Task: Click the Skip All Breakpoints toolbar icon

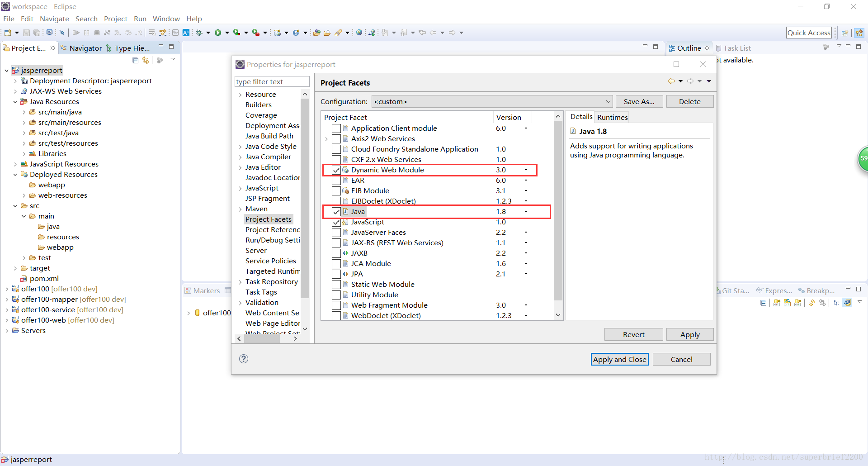Action: tap(62, 33)
